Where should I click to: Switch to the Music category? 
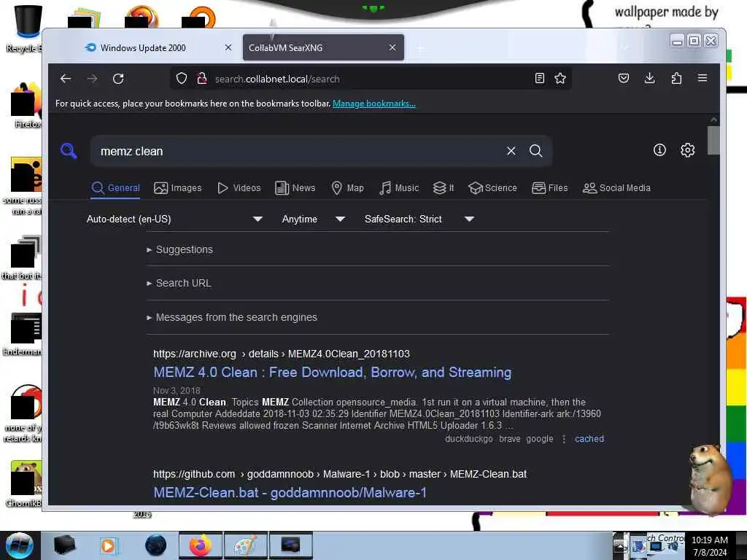pyautogui.click(x=399, y=188)
